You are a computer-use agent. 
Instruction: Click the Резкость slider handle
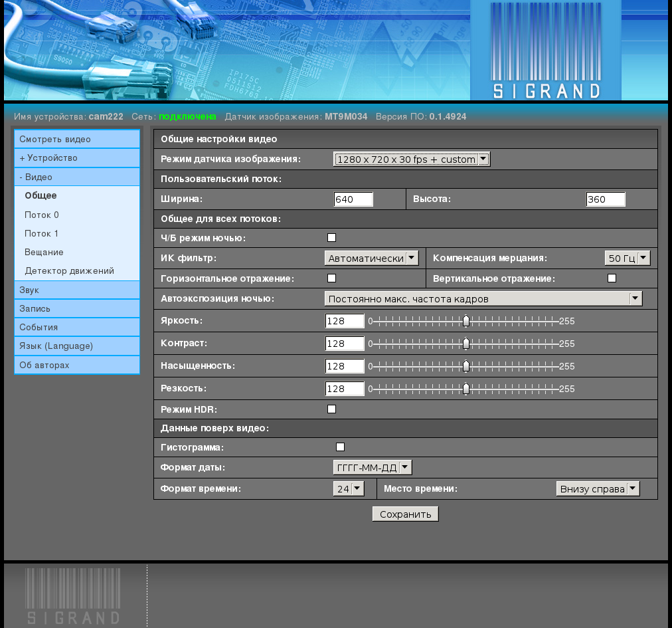(x=466, y=389)
